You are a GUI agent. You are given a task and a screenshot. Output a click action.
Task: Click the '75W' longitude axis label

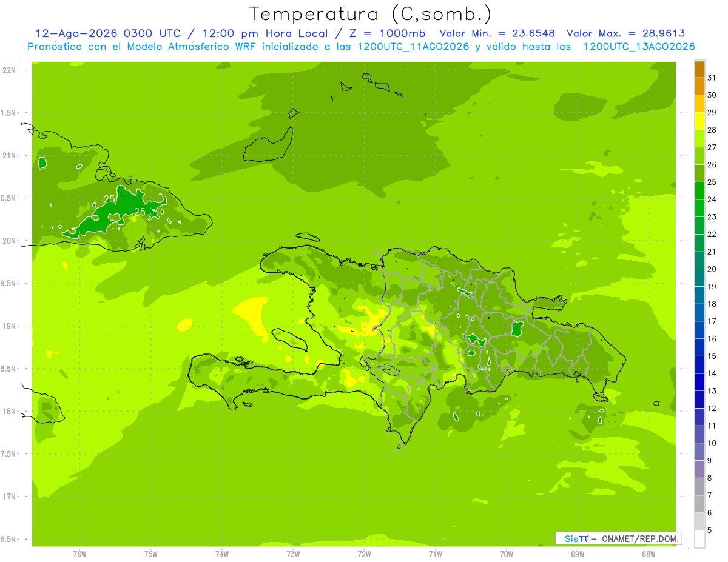[x=151, y=554]
